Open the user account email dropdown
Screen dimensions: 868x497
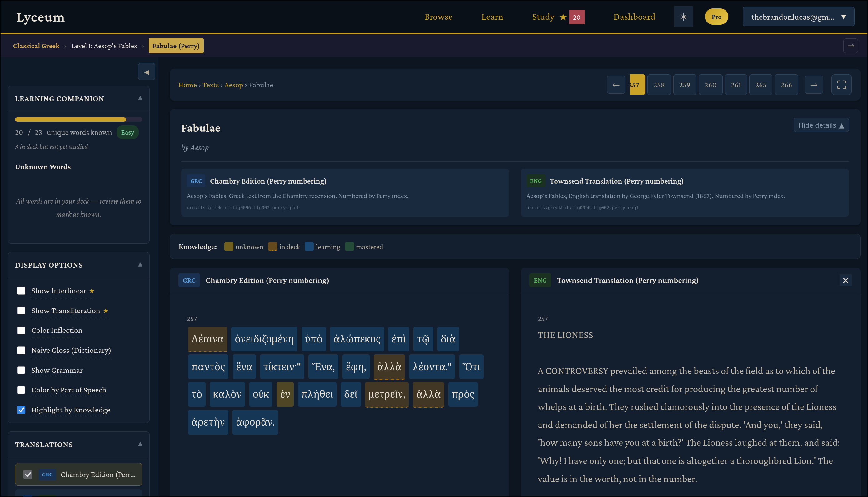[798, 17]
